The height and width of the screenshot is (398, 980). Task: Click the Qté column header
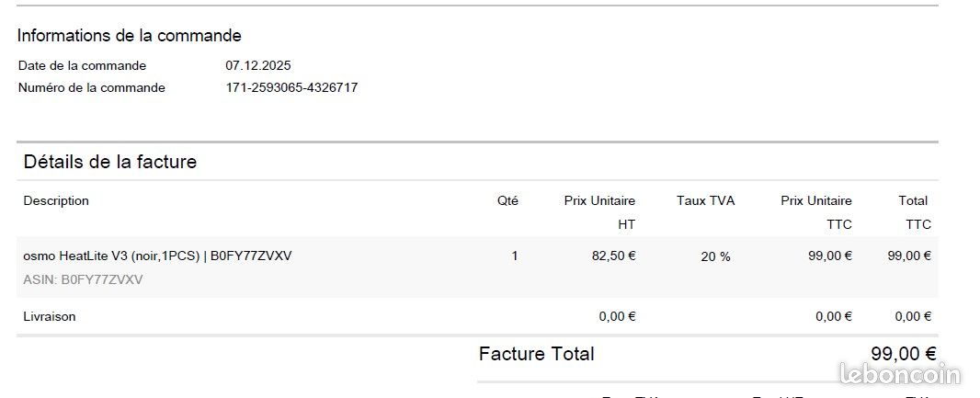tap(507, 200)
